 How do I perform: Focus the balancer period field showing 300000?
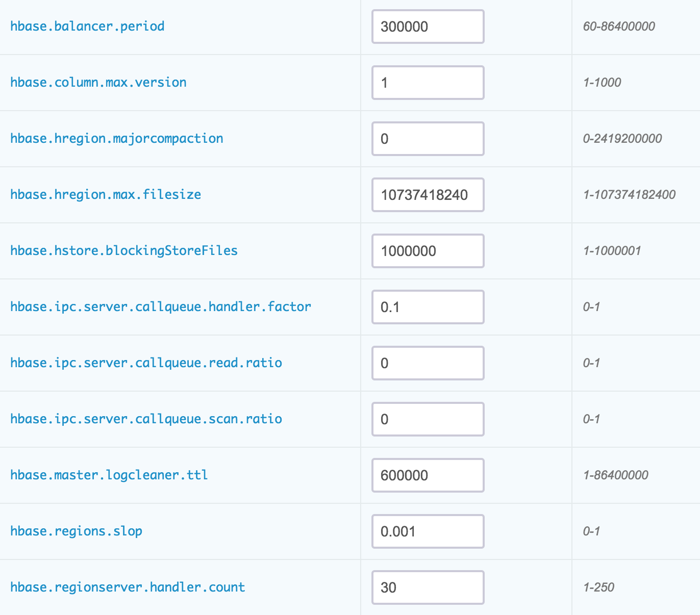(x=428, y=27)
